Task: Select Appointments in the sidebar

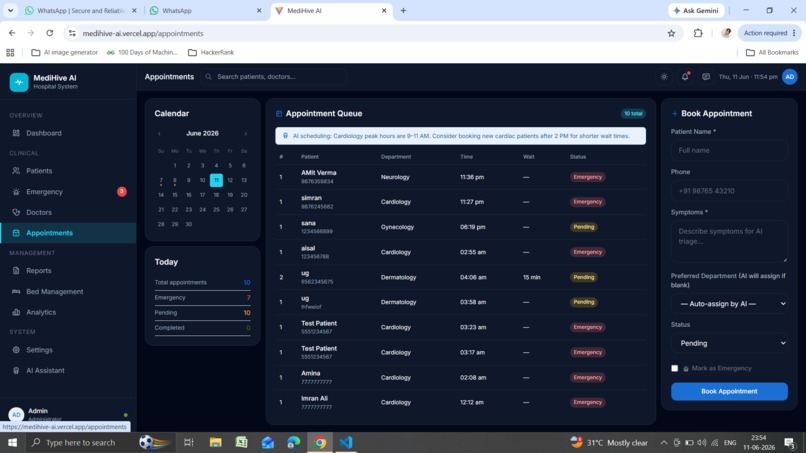Action: pos(68,233)
